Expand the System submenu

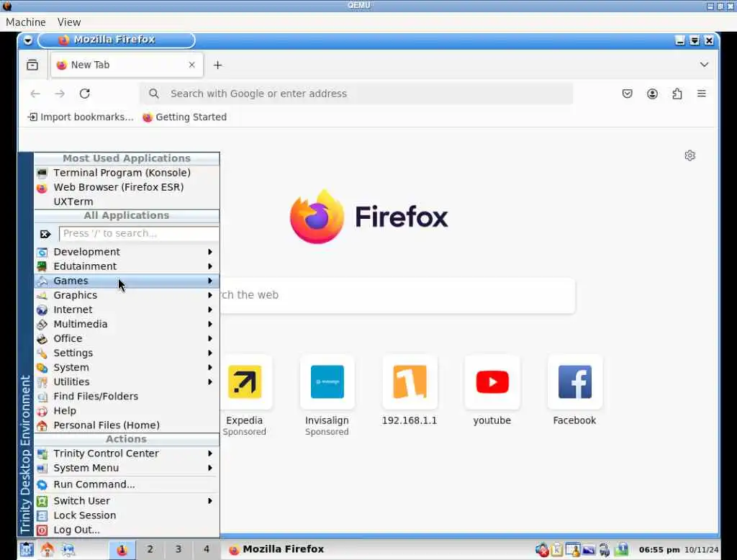tap(126, 367)
